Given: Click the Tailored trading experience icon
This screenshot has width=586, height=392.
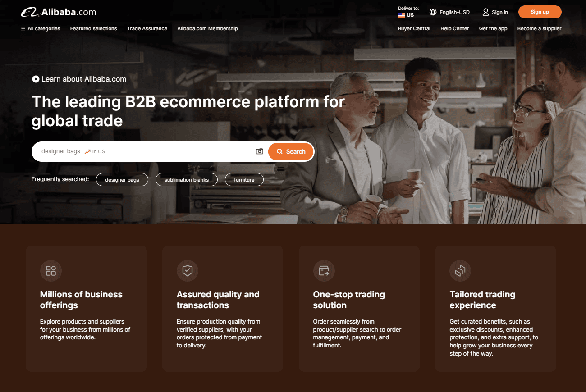Looking at the screenshot, I should point(460,271).
